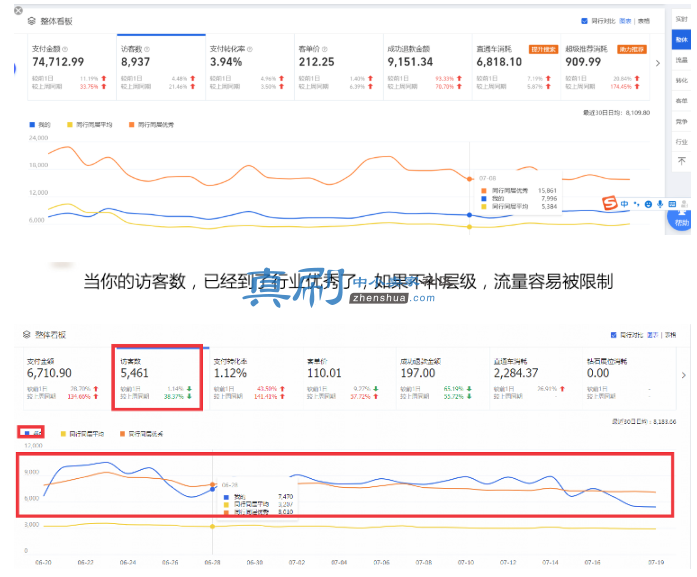Select the 客单价 212.25 metric card

pyautogui.click(x=339, y=67)
